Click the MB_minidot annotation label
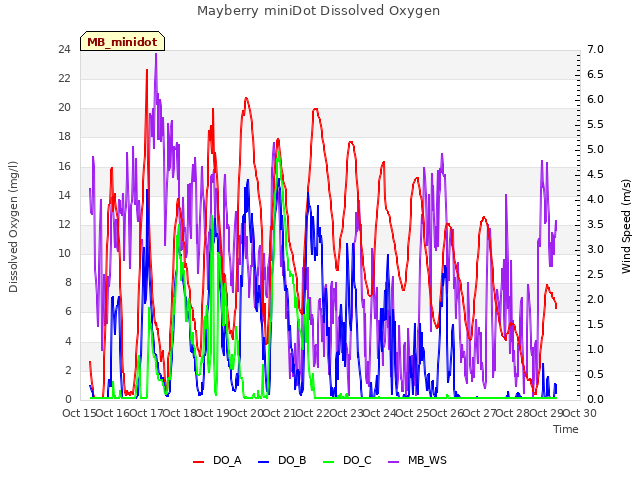This screenshot has width=640, height=480. coord(122,42)
